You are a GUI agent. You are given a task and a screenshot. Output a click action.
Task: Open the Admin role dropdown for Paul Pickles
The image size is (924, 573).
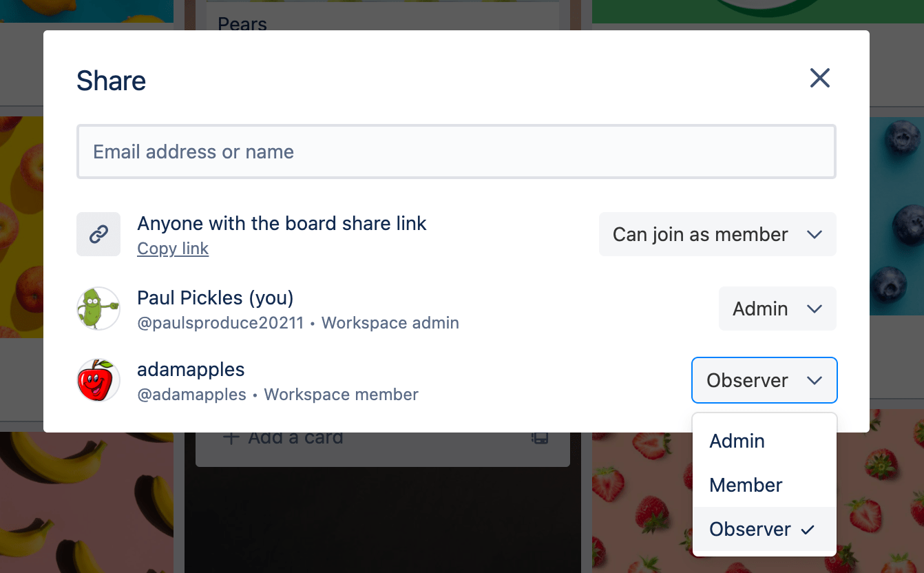(x=777, y=309)
